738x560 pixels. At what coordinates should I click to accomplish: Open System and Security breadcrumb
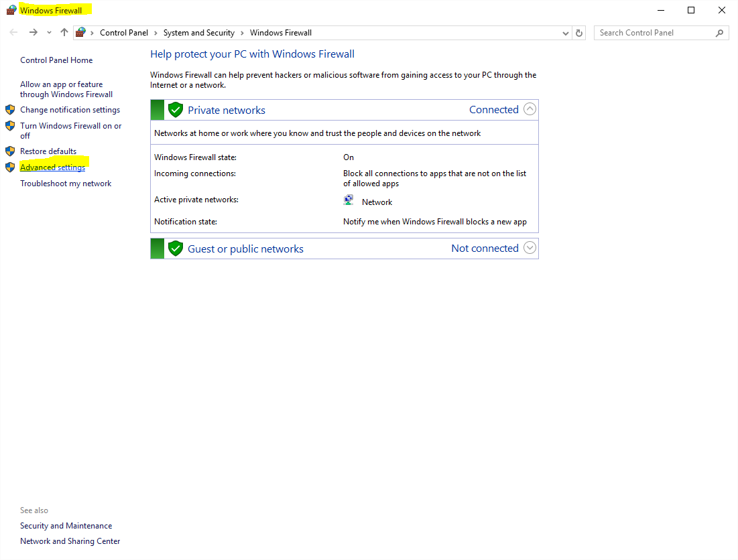(198, 33)
